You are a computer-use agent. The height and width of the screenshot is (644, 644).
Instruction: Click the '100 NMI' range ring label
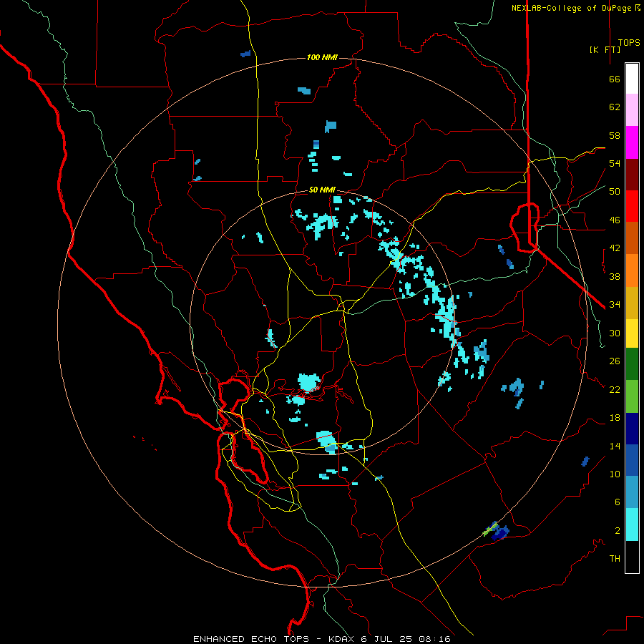pyautogui.click(x=322, y=57)
